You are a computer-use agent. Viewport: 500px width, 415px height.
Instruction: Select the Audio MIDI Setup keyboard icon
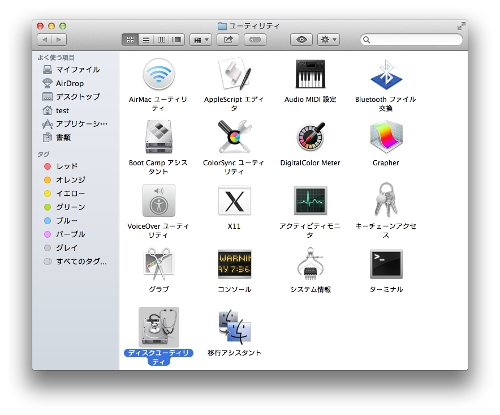[x=310, y=74]
